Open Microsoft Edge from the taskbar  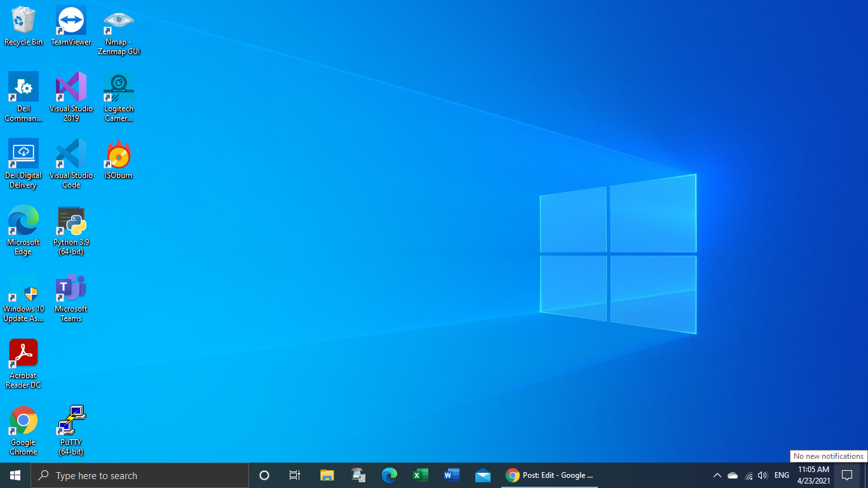pos(389,475)
